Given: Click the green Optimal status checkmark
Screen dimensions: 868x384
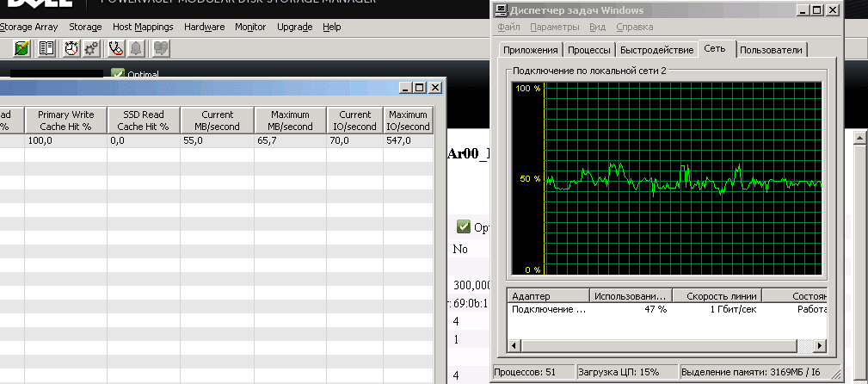Looking at the screenshot, I should (118, 74).
